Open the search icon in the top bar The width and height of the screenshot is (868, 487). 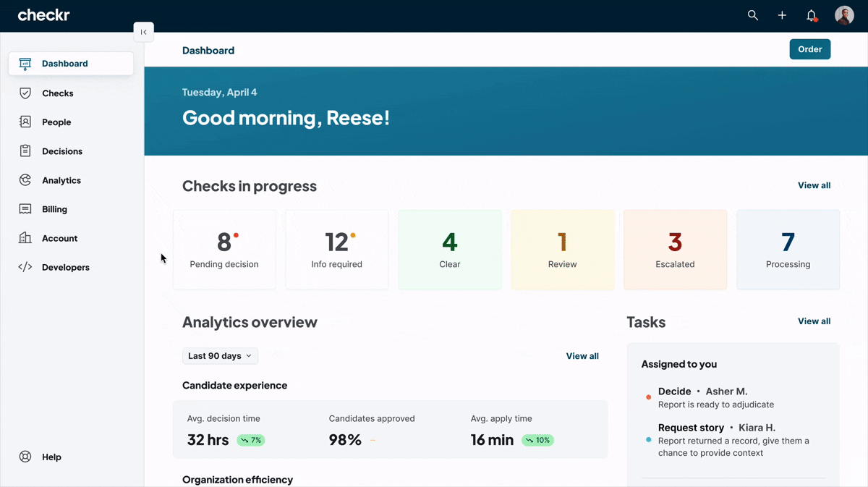click(752, 14)
